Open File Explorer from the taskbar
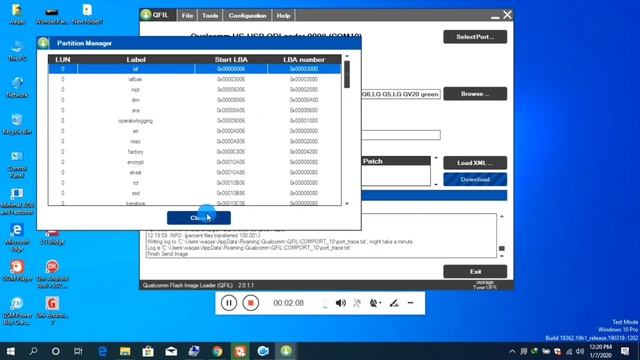This screenshot has height=360, width=640. pyautogui.click(x=125, y=351)
